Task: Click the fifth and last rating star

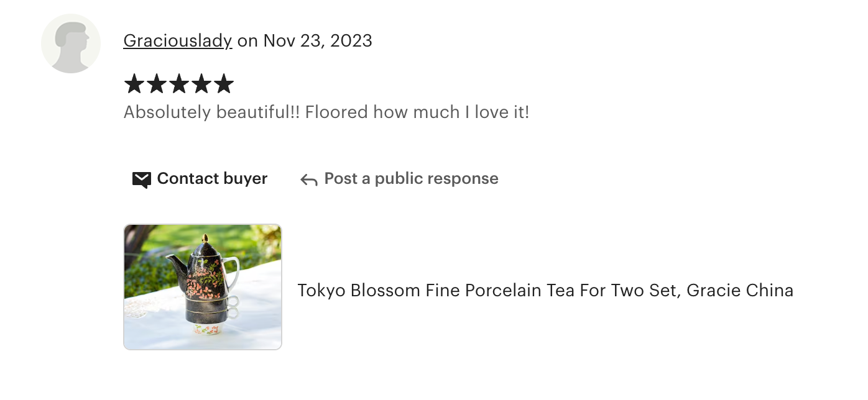Action: pos(223,84)
